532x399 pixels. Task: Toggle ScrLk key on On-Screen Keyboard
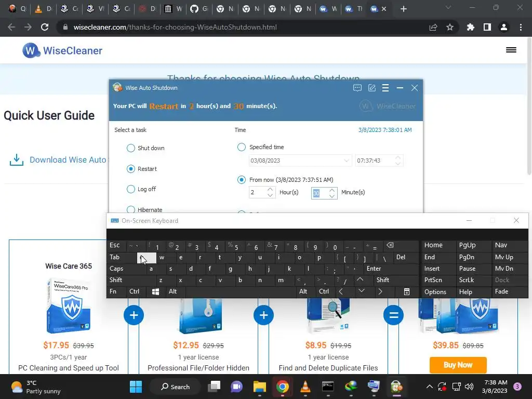tap(467, 280)
